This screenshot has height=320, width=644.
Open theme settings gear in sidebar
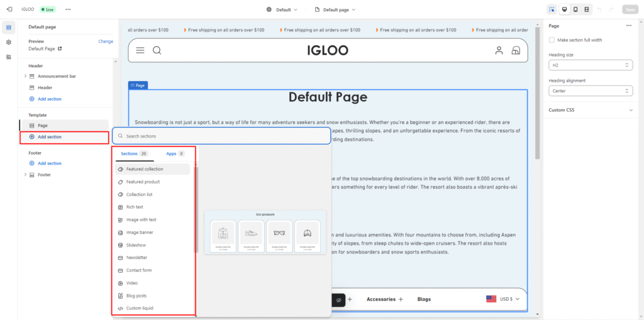click(9, 42)
